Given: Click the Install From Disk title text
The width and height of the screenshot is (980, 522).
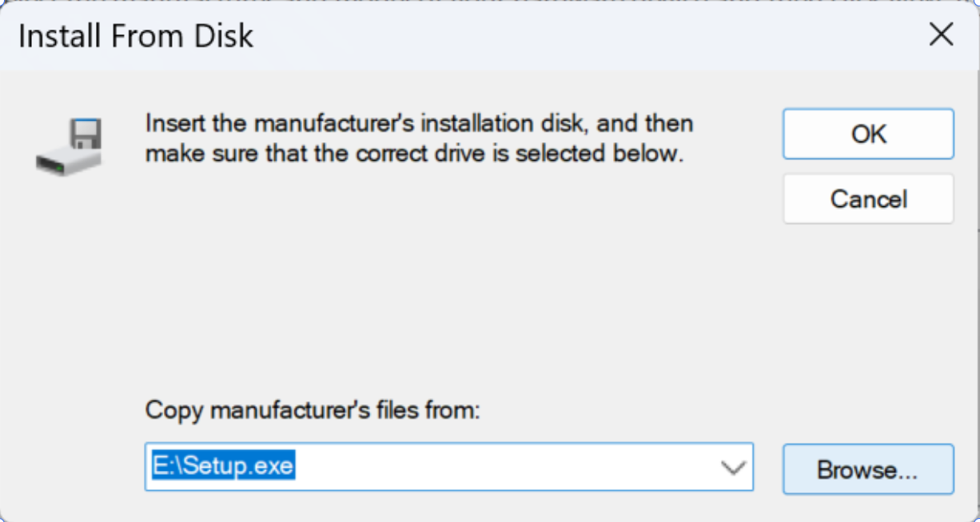Looking at the screenshot, I should pos(136,37).
